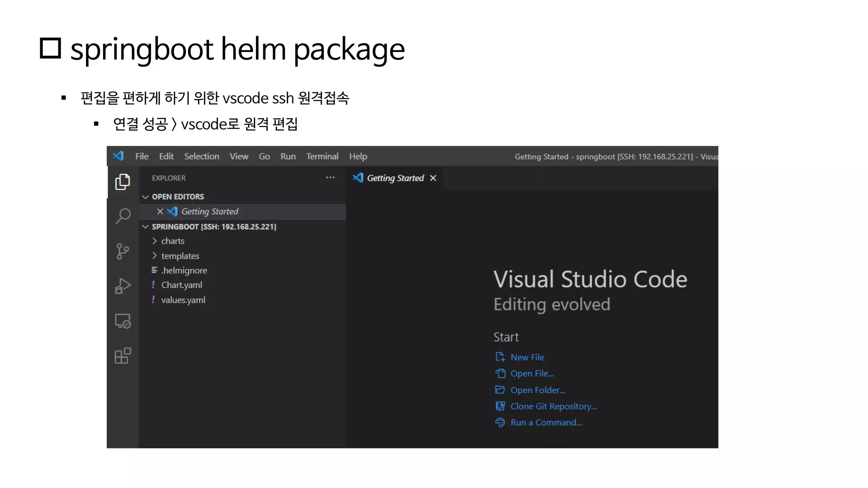Open Explorer more actions ellipsis
Viewport: 868px width, 488px height.
coord(331,178)
